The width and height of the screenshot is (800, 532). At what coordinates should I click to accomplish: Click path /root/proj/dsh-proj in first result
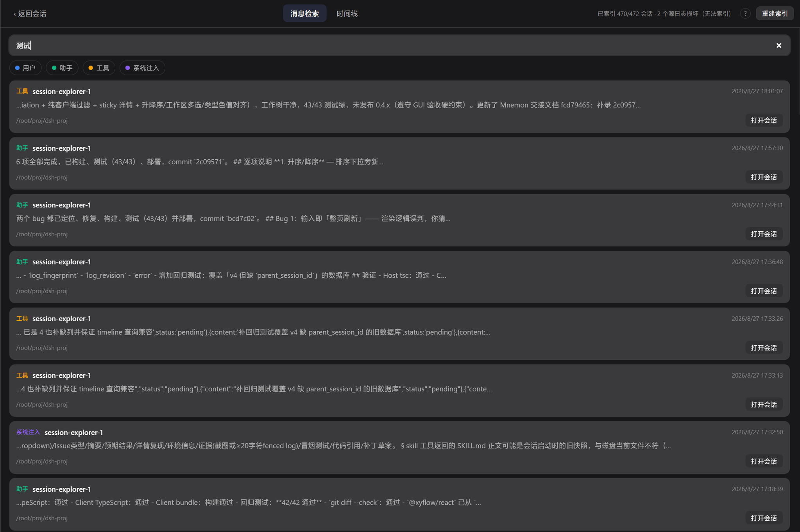click(42, 121)
